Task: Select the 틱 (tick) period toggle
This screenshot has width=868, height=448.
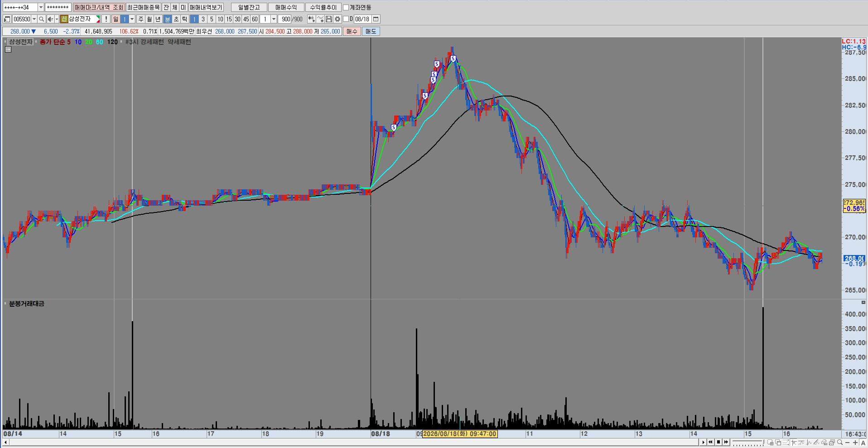Action: 184,19
